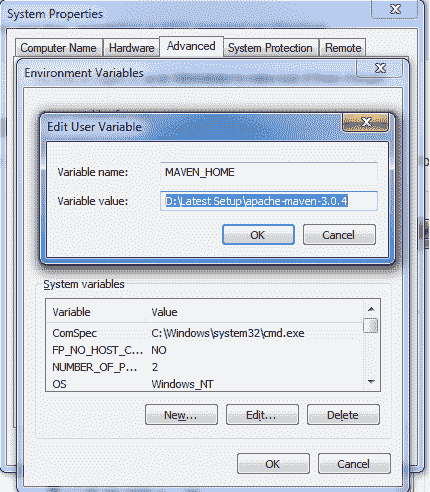Click the system variables scroll up arrow
The image size is (430, 492).
click(x=371, y=309)
